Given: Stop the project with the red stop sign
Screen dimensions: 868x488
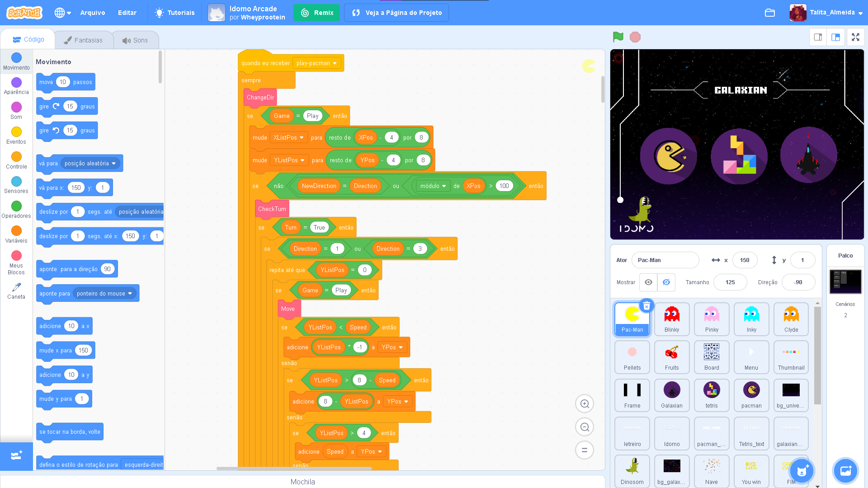Looking at the screenshot, I should click(635, 37).
